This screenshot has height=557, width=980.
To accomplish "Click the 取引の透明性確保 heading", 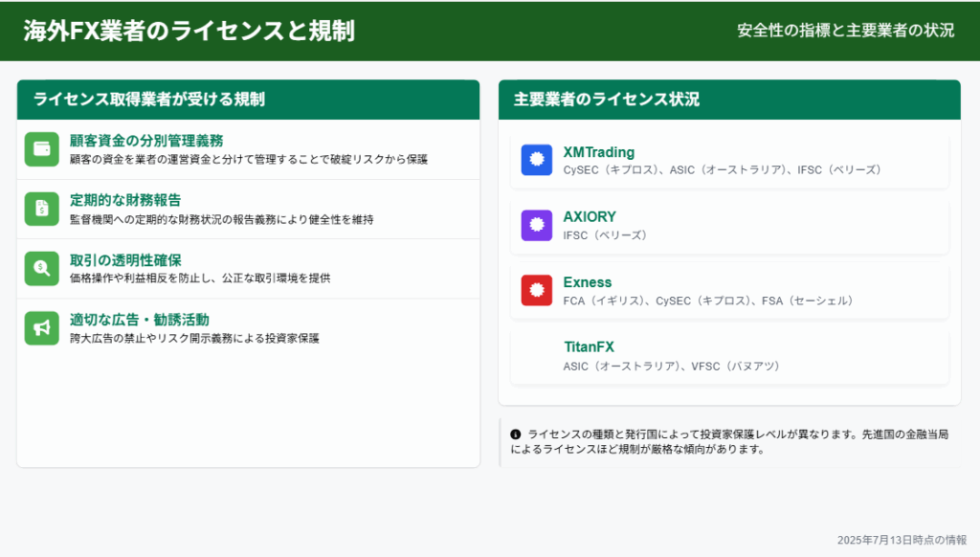I will pyautogui.click(x=125, y=259).
